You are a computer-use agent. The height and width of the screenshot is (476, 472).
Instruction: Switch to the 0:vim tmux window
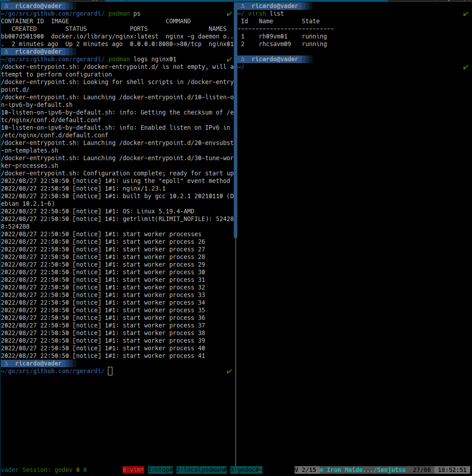click(x=133, y=470)
